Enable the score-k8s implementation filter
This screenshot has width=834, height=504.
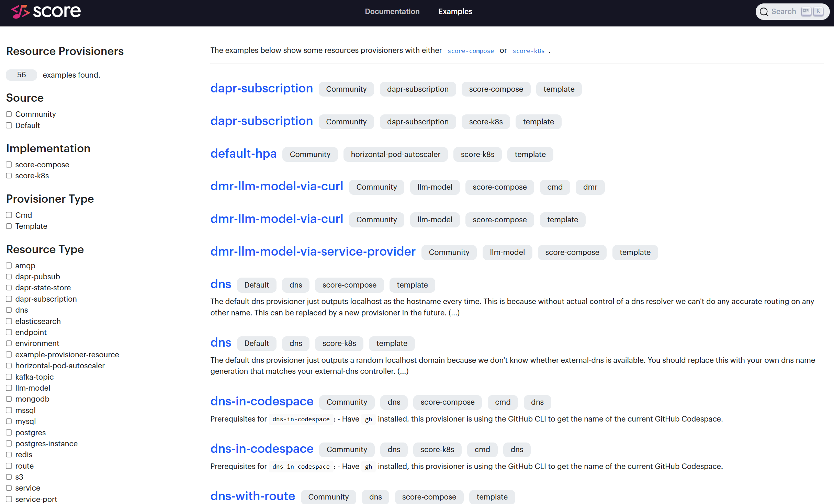(x=9, y=176)
